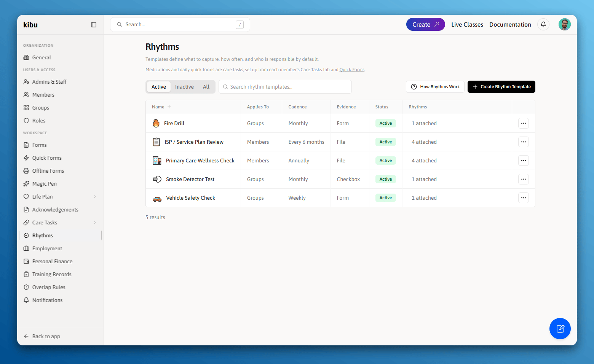Open the Roles page

[61, 121]
